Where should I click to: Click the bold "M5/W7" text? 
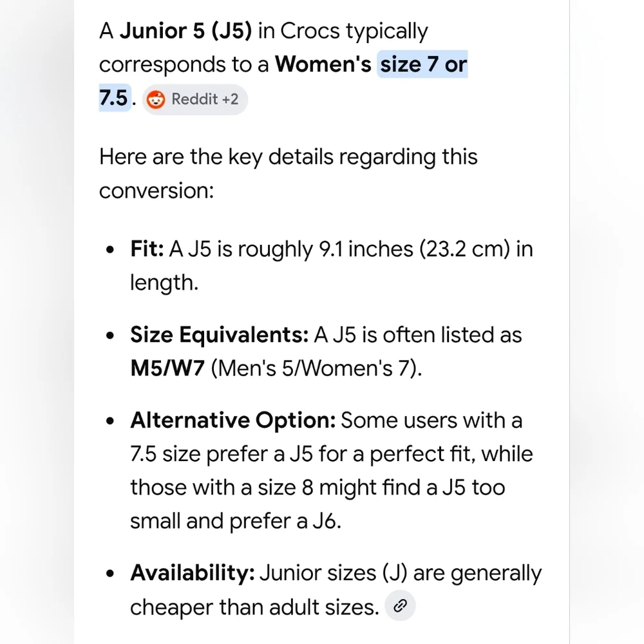(167, 369)
